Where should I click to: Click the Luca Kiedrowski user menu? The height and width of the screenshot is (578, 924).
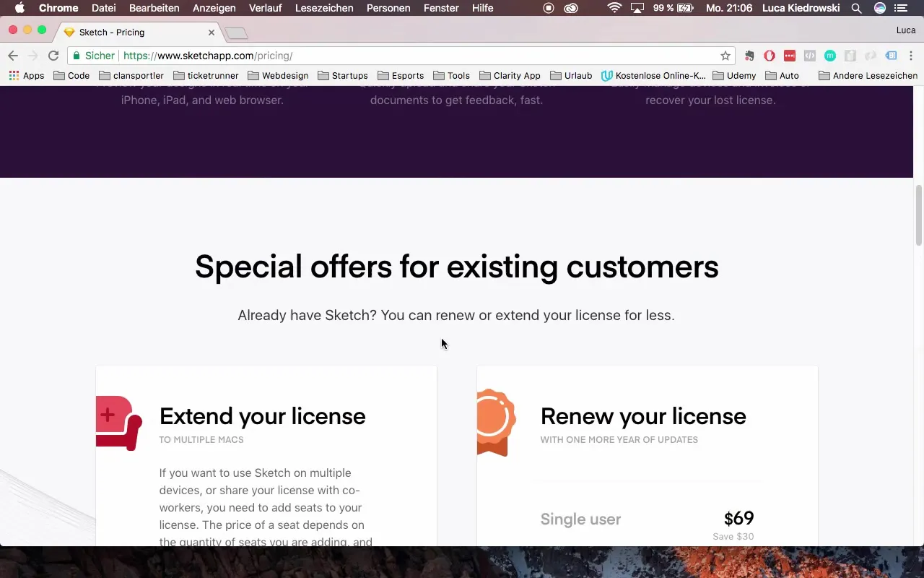point(803,8)
